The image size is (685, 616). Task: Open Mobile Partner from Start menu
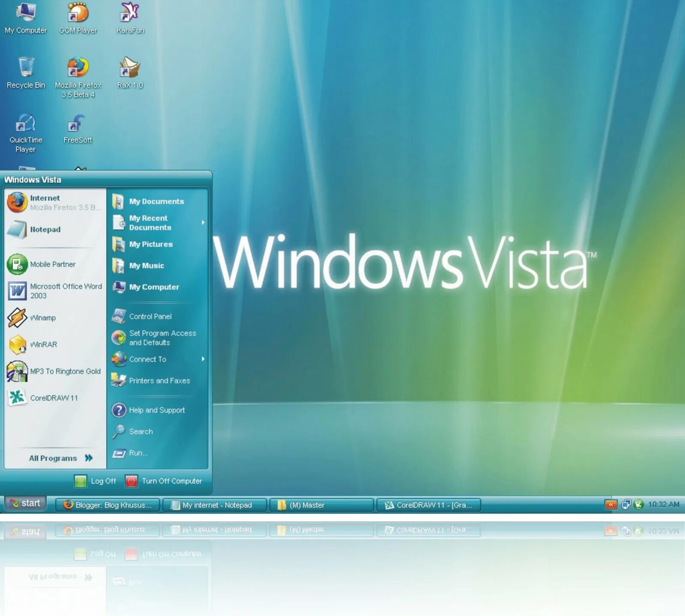point(55,264)
